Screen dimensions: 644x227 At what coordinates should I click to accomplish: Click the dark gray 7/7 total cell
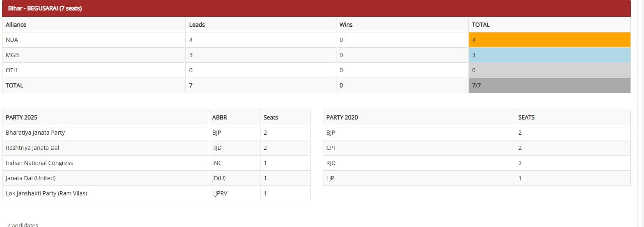pyautogui.click(x=549, y=85)
